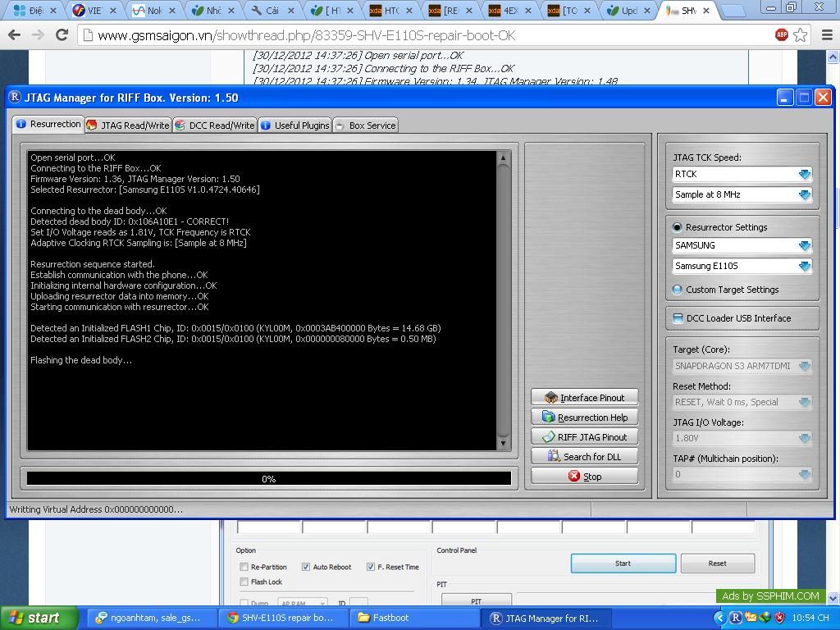
Task: Reload the gsmsaigon.vn page
Action: click(62, 35)
